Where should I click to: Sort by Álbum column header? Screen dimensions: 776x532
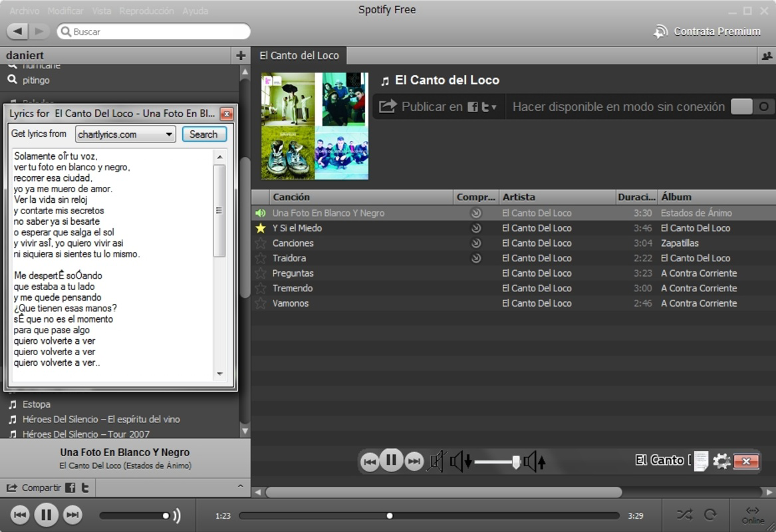coord(717,197)
